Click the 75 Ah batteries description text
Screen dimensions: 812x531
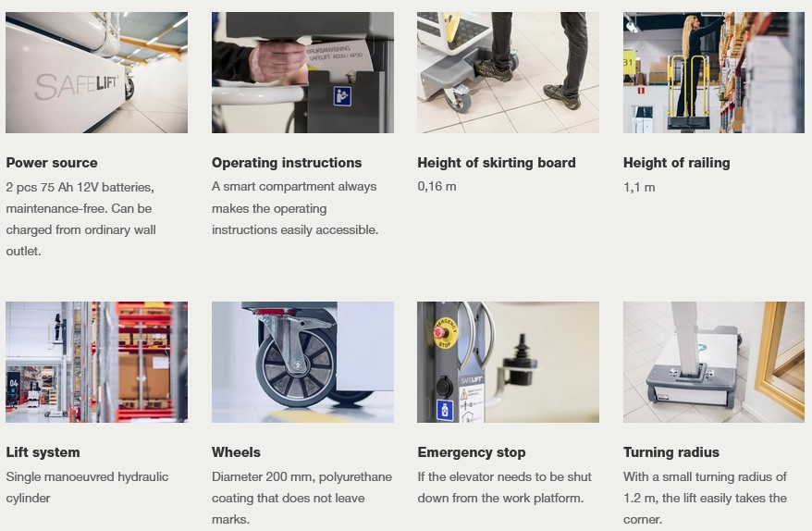[80, 218]
